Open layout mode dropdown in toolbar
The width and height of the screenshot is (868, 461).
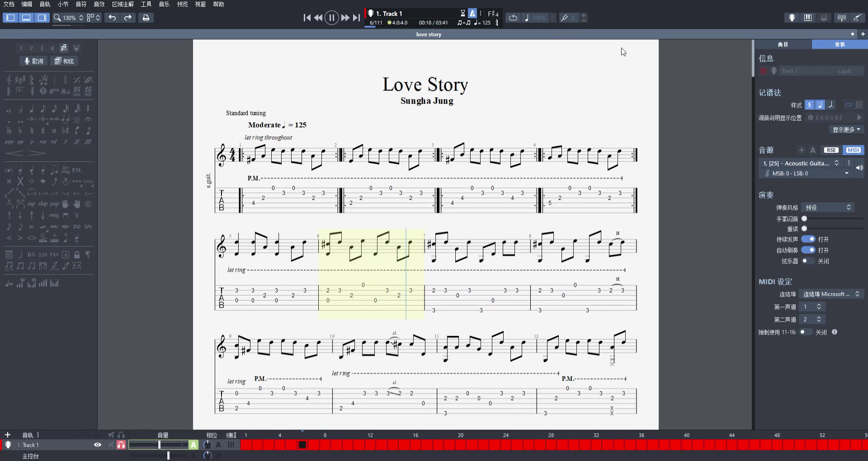pyautogui.click(x=93, y=18)
